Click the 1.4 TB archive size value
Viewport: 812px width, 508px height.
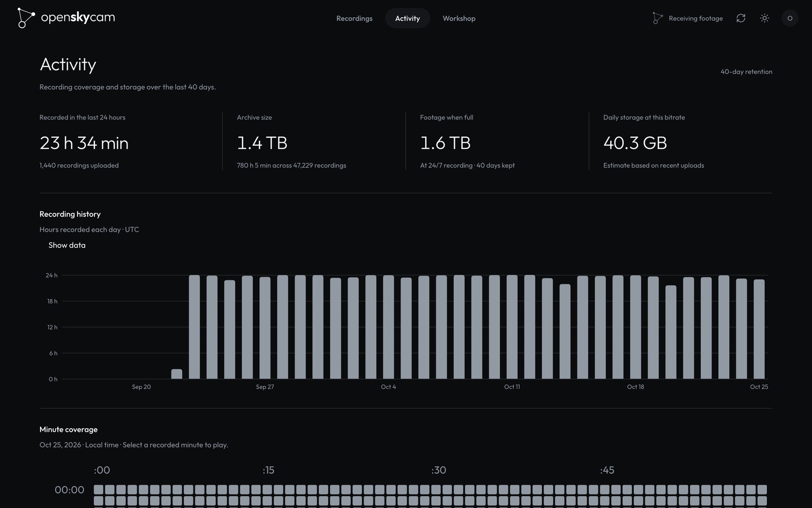pos(262,143)
